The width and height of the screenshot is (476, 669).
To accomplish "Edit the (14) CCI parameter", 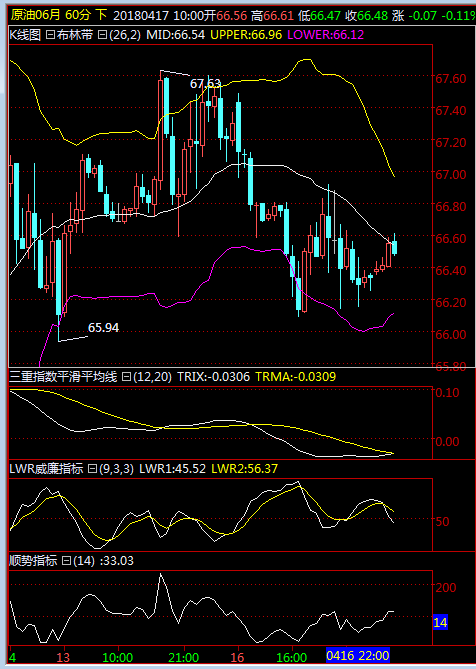I will (x=84, y=561).
